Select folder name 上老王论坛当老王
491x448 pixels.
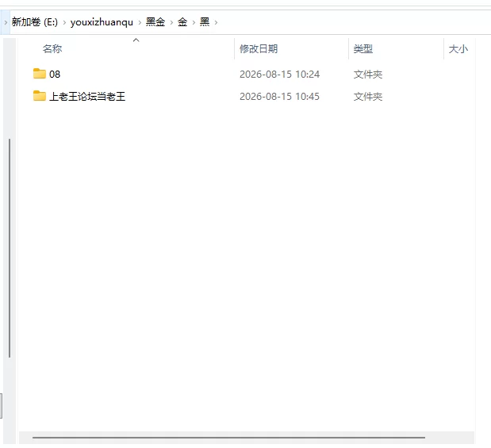87,97
